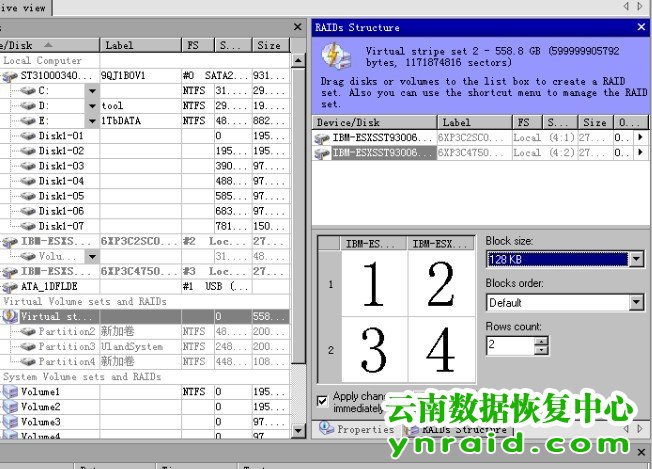Viewport: 652px width, 469px height.
Task: Click the Partition3 UlandSystem volume icon
Action: (29, 347)
